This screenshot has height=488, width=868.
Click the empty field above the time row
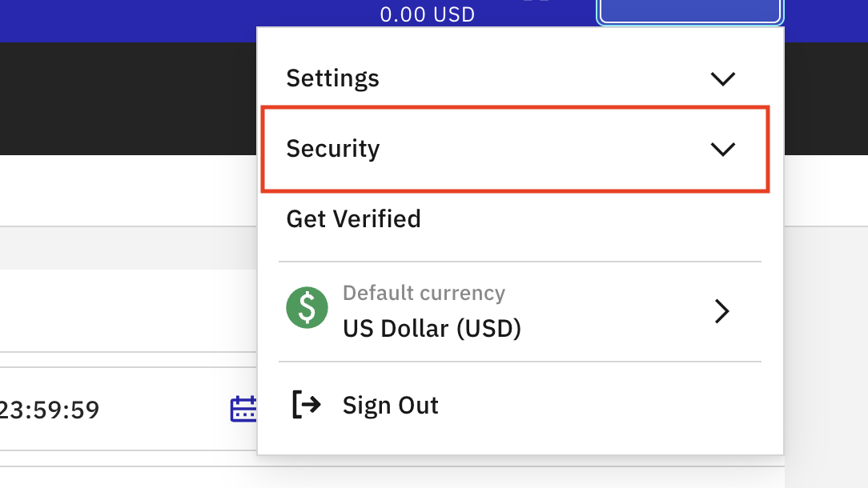click(128, 310)
